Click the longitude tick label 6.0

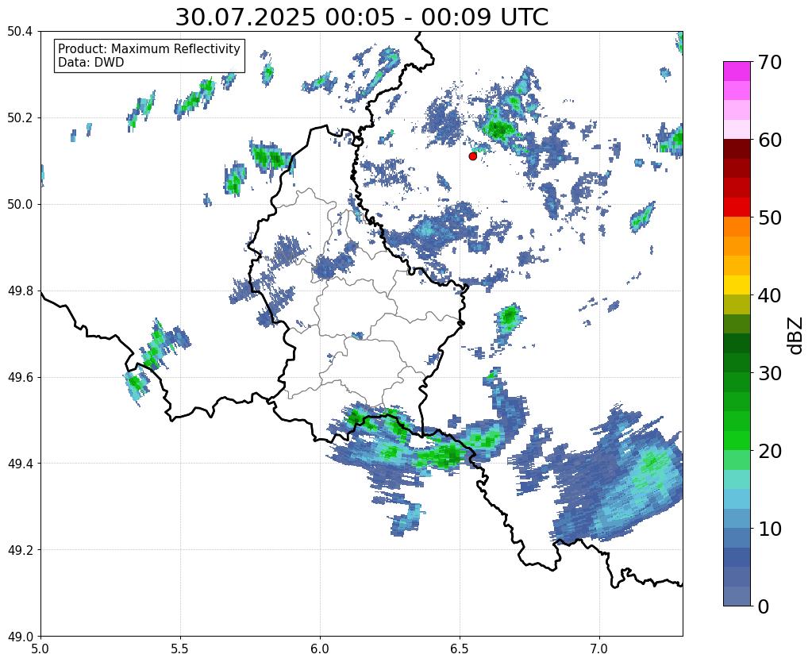(320, 649)
